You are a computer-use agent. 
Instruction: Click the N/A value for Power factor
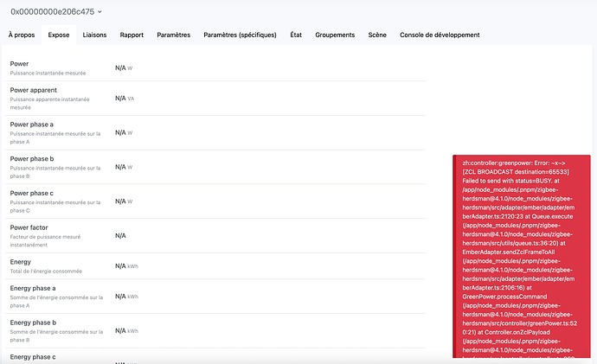120,236
